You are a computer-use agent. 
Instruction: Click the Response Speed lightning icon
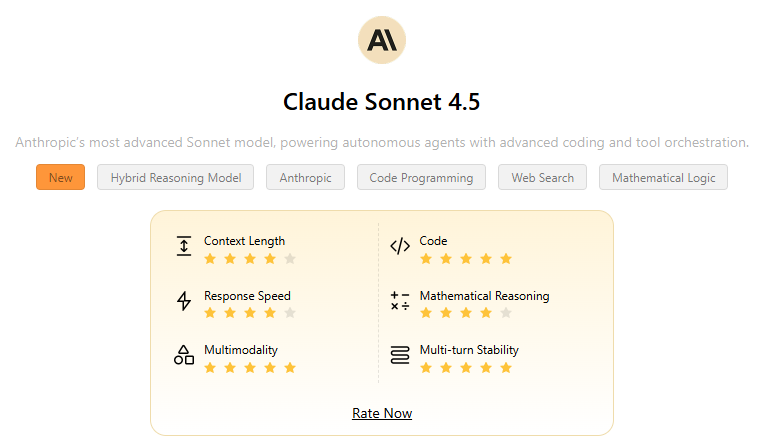pos(183,301)
